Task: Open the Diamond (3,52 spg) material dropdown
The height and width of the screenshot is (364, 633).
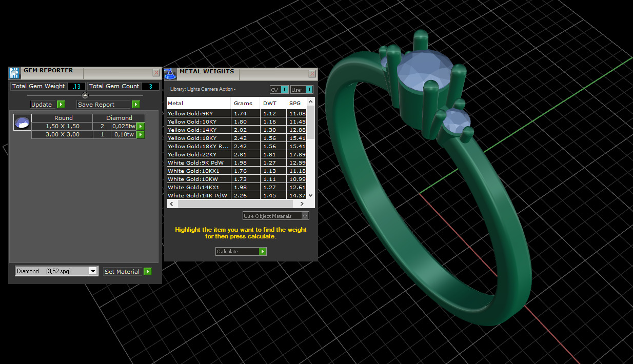Action: 56,271
